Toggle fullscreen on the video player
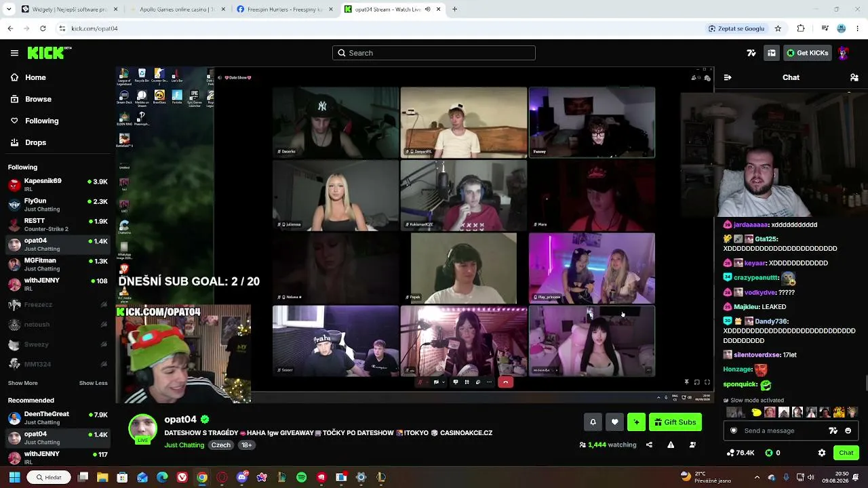 707,382
